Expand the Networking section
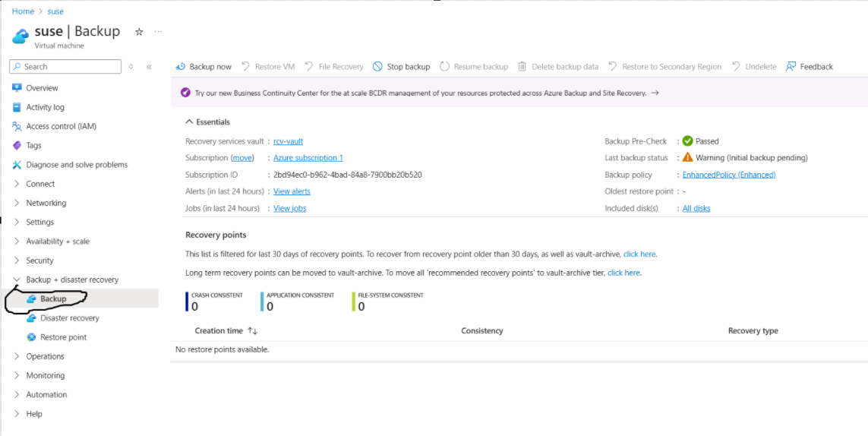This screenshot has height=436, width=868. tap(17, 204)
